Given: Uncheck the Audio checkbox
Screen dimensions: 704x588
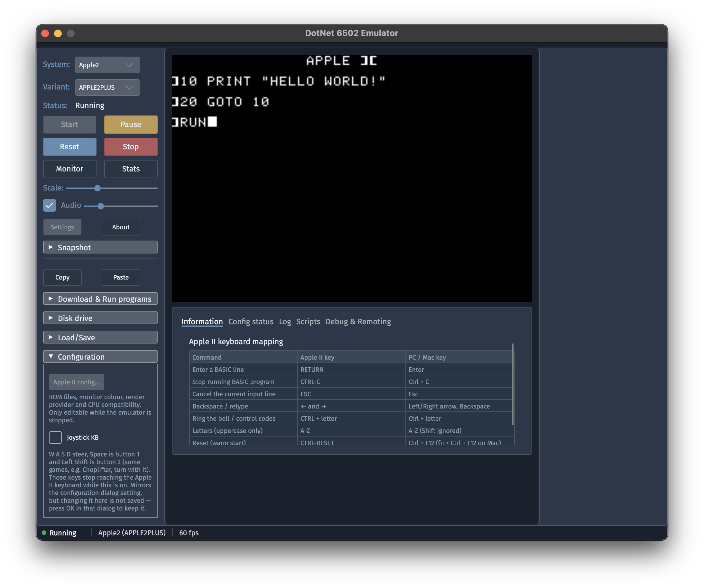Looking at the screenshot, I should coord(50,205).
